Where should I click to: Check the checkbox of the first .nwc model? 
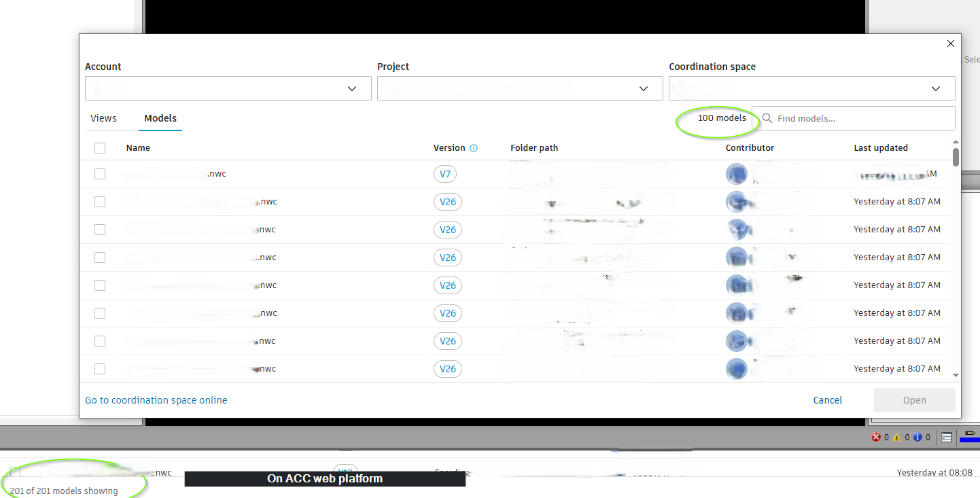pos(100,173)
